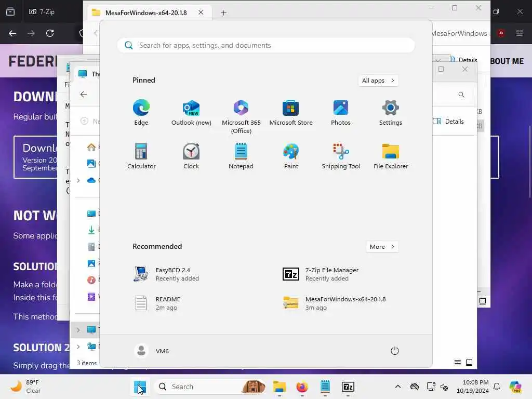Open recommended 7-Zip File Manager
532x399 pixels.
[x=321, y=274]
